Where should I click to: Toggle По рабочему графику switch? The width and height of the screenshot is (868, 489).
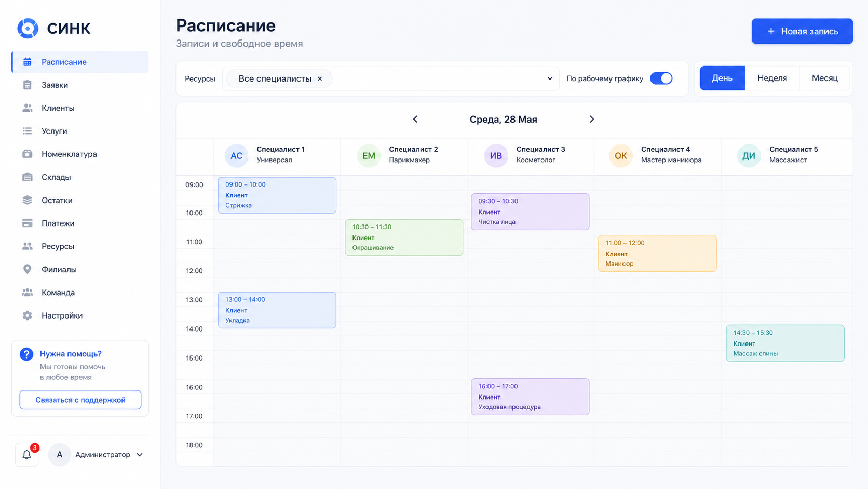[661, 78]
